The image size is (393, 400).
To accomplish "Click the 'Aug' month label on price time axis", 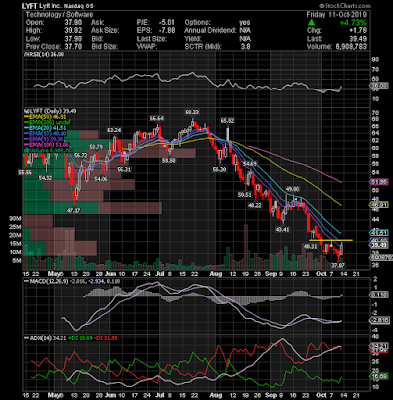I will 216,274.
